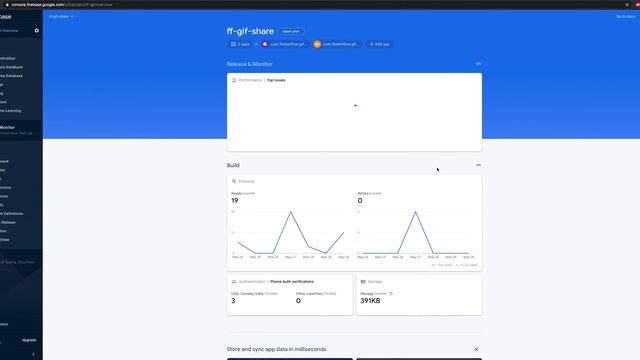The width and height of the screenshot is (640, 360).
Task: Select Phone Auth verifications tab
Action: (x=292, y=282)
